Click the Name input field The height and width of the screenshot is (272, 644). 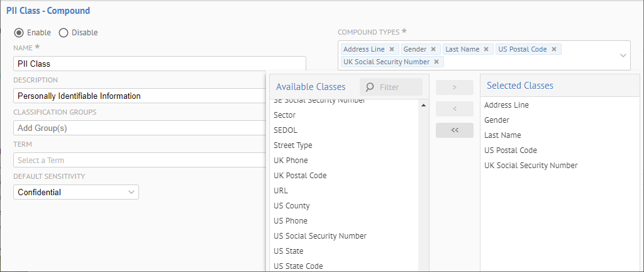158,64
